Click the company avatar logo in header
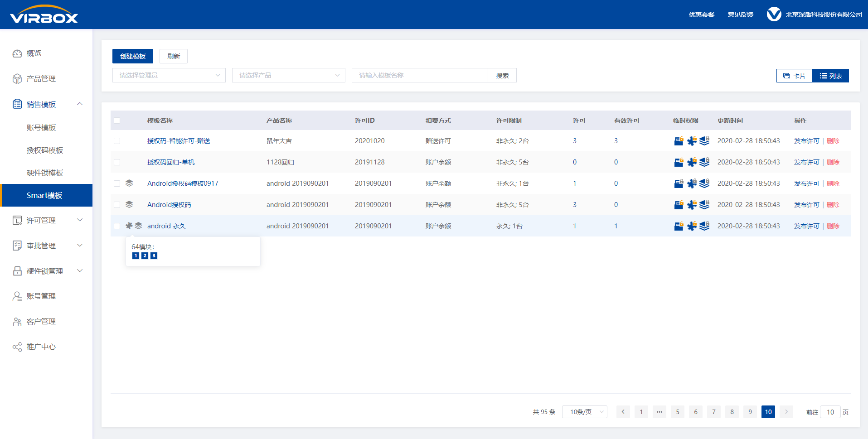This screenshot has width=868, height=439. (x=774, y=14)
